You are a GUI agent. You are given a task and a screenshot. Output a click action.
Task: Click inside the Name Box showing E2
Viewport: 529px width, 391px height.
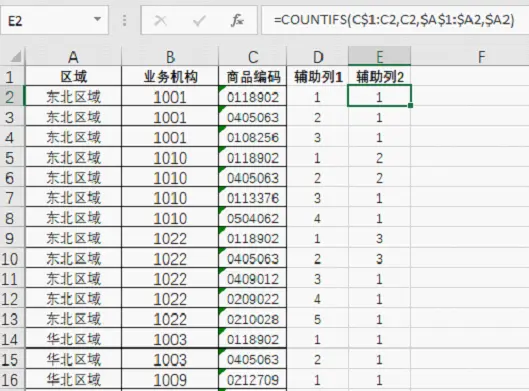[47, 21]
